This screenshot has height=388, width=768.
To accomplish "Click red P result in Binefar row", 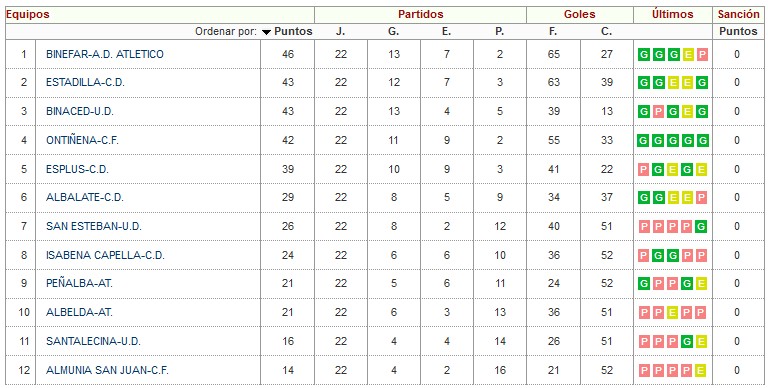I will 702,54.
